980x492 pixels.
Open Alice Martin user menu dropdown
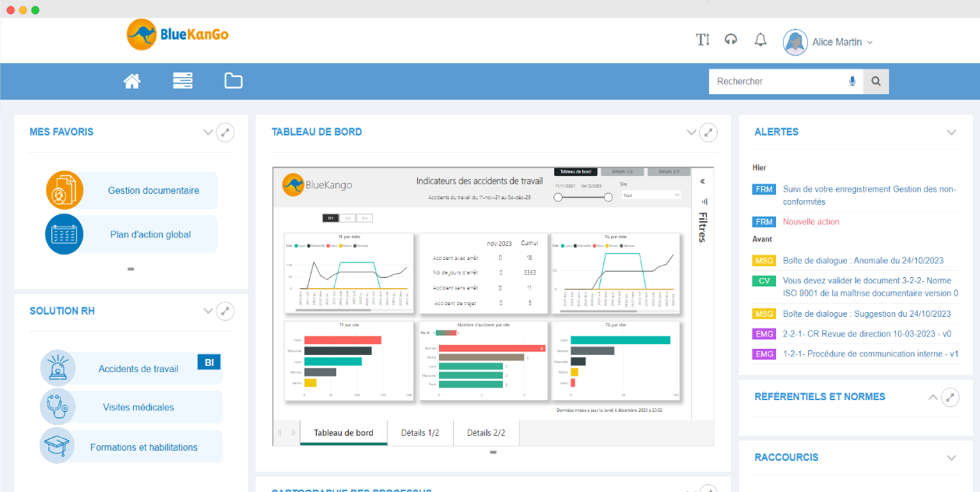point(870,43)
